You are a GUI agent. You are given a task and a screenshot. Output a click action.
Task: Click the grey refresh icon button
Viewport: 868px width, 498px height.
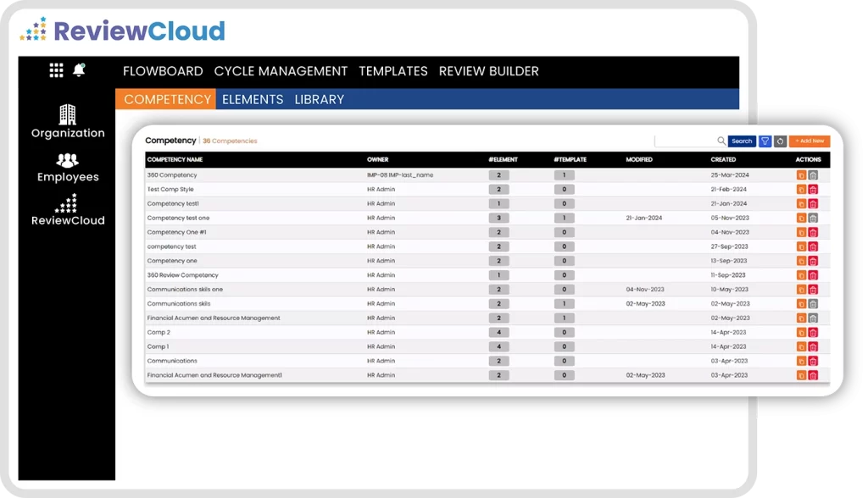pyautogui.click(x=780, y=141)
